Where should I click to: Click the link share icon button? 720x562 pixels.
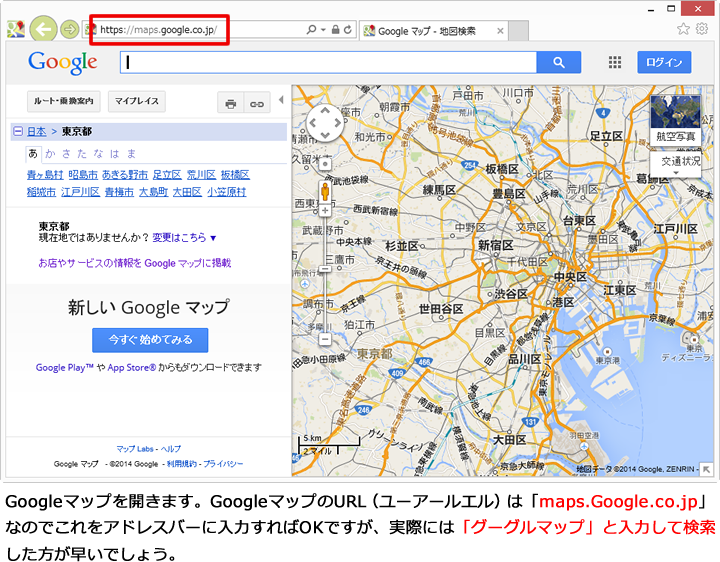(257, 104)
